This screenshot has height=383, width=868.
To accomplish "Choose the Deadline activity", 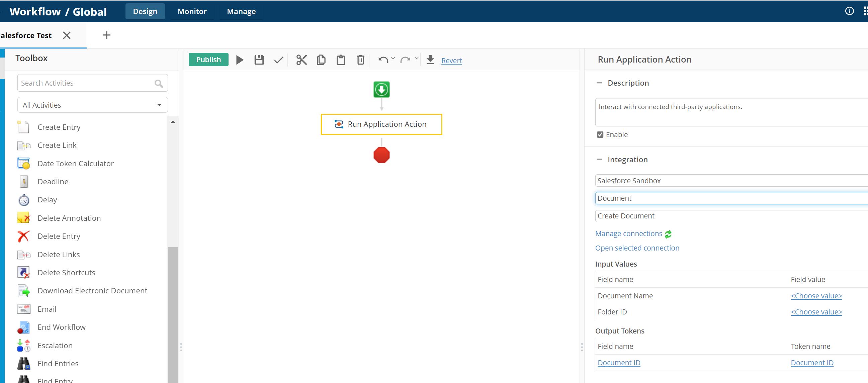I will (53, 182).
